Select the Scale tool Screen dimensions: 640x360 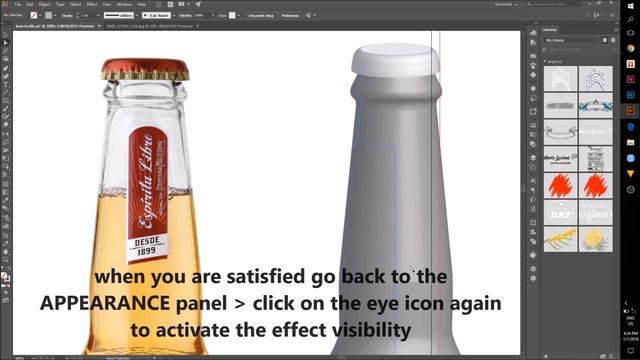click(5, 142)
